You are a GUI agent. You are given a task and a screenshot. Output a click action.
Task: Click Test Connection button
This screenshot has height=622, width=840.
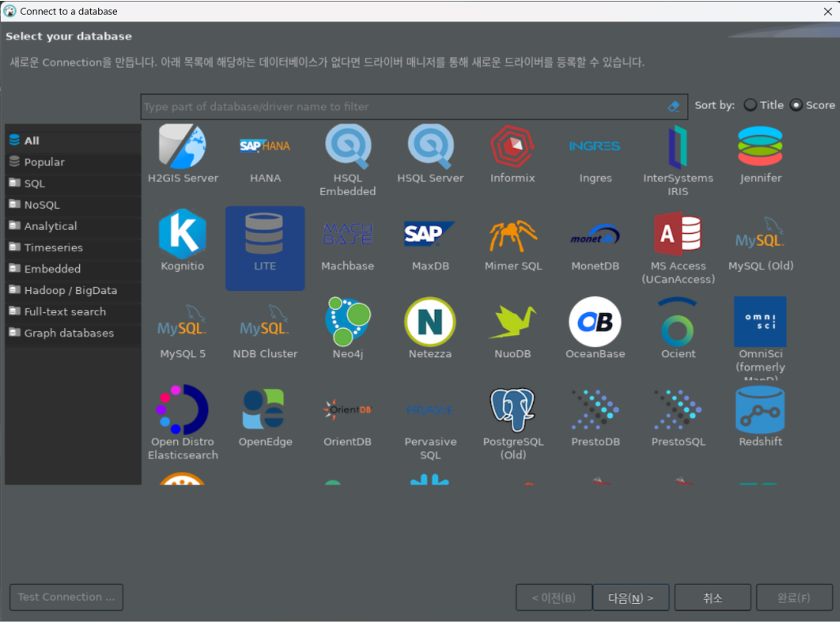66,597
